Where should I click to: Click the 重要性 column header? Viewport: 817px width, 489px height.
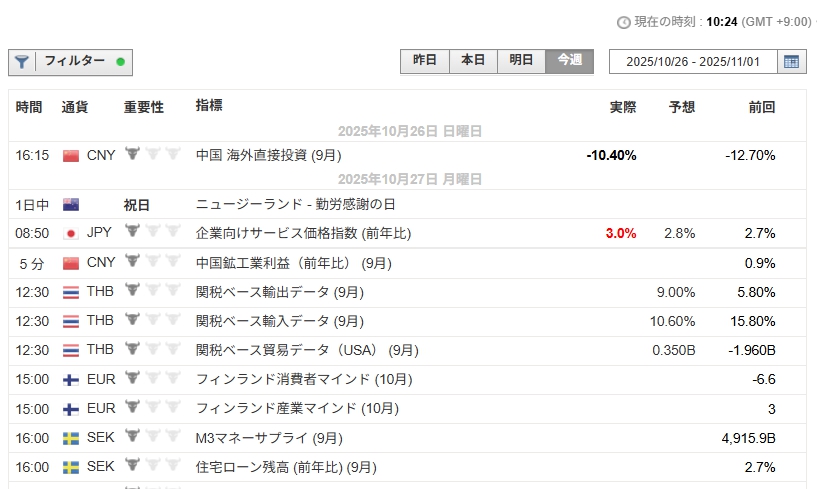click(144, 107)
